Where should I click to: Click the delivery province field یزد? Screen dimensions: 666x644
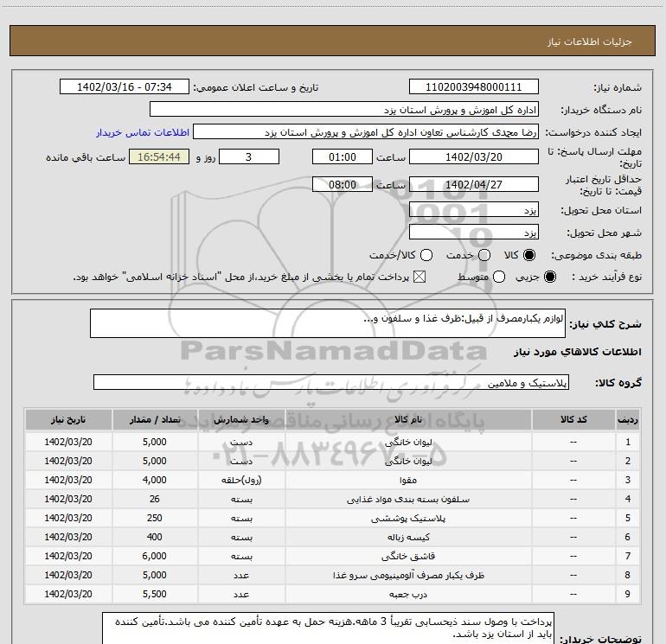click(x=474, y=209)
